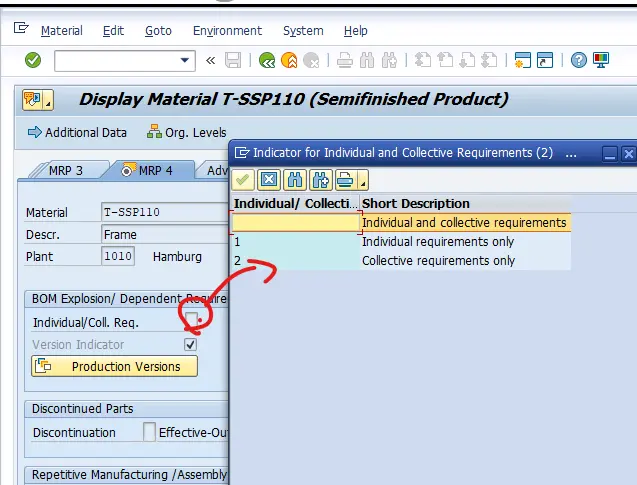Click the Production Versions button
Viewport: 637px width, 485px height.
115,366
